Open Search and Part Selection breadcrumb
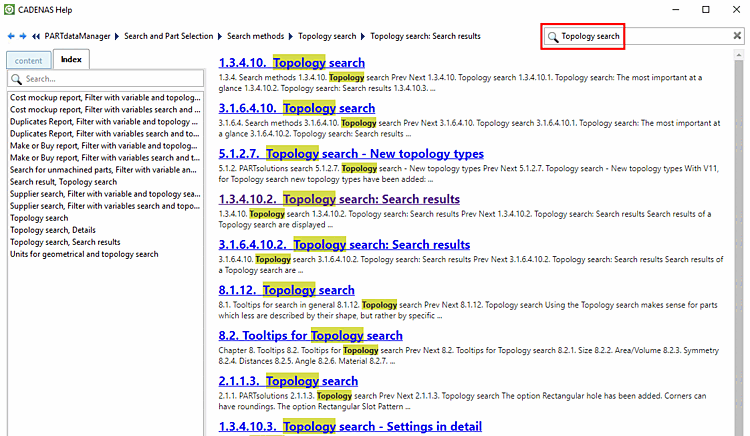This screenshot has height=436, width=750. pyautogui.click(x=168, y=36)
